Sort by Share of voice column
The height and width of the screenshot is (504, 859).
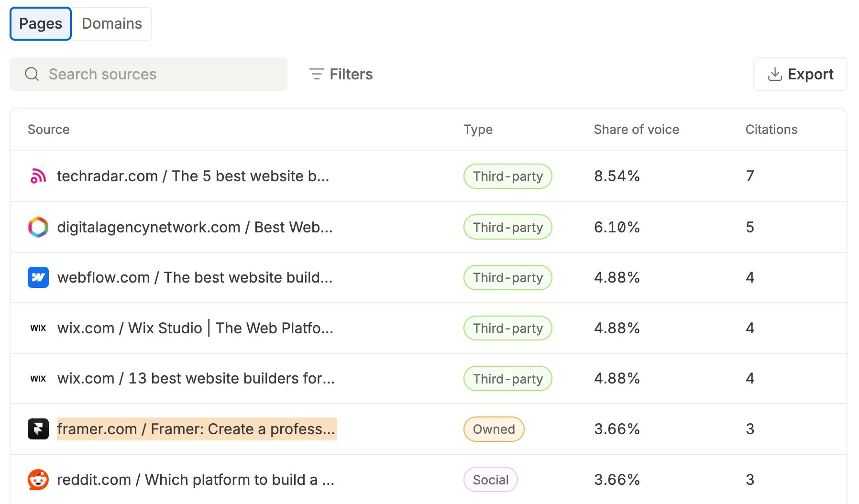(636, 130)
